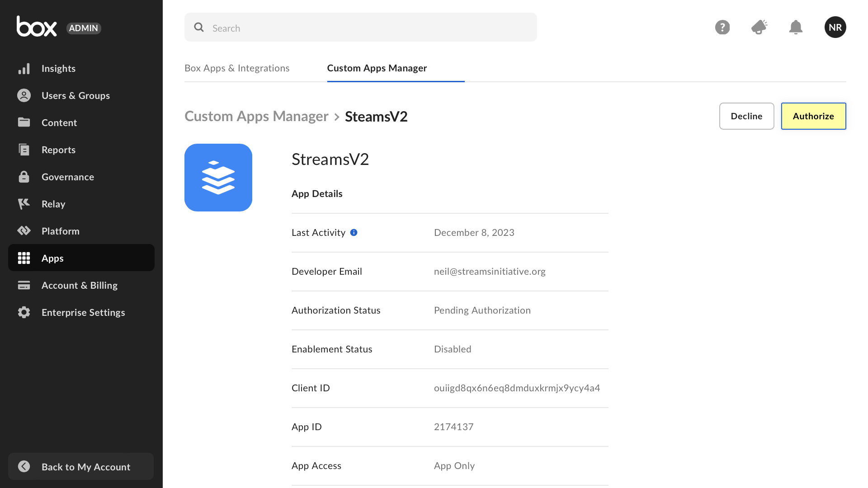
Task: Click the SteamsV2 breadcrumb title
Action: pos(376,116)
